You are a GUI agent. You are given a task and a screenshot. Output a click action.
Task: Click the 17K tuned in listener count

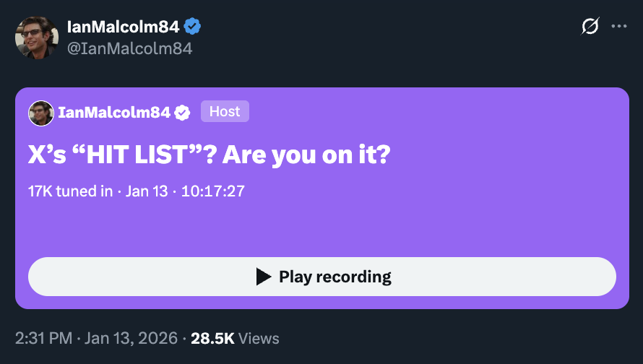pyautogui.click(x=70, y=191)
